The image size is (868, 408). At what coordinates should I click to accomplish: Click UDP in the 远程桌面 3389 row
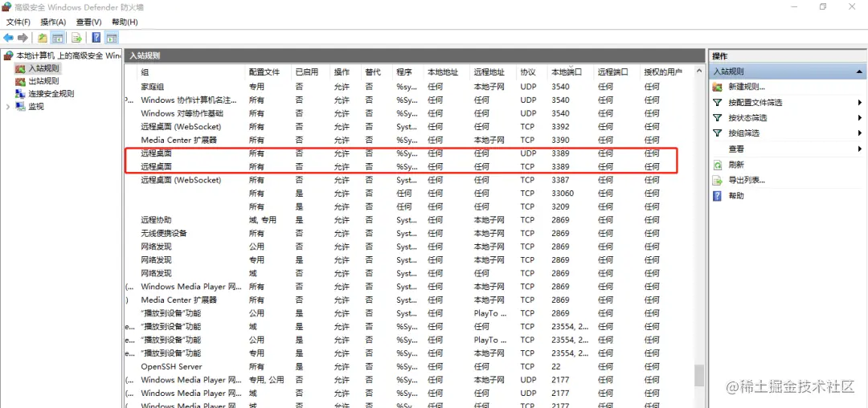pos(528,153)
